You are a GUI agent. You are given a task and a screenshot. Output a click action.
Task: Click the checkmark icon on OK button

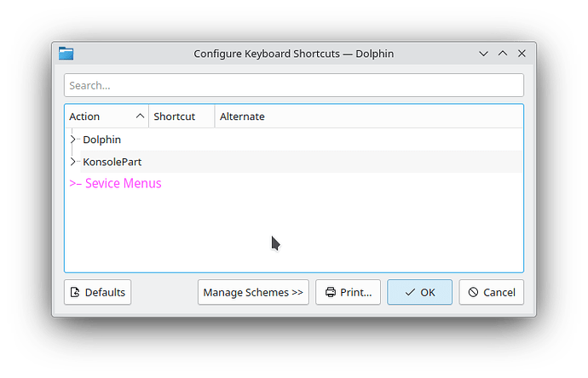coord(410,292)
